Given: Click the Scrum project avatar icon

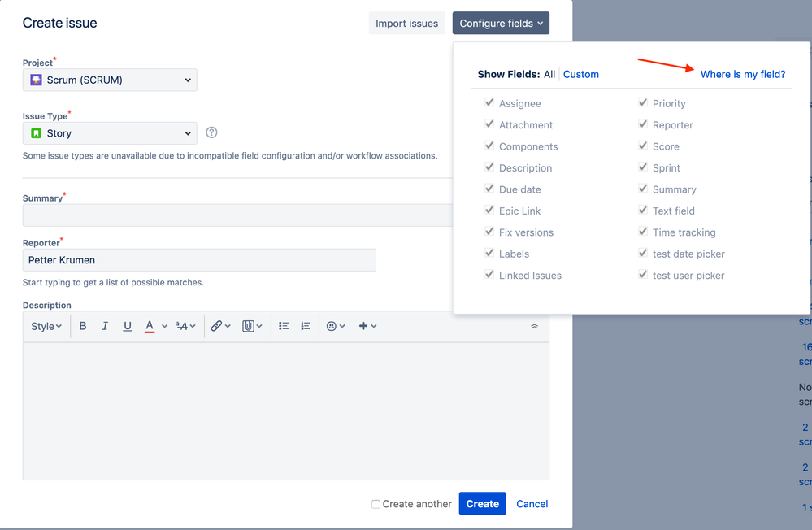Looking at the screenshot, I should tap(37, 80).
